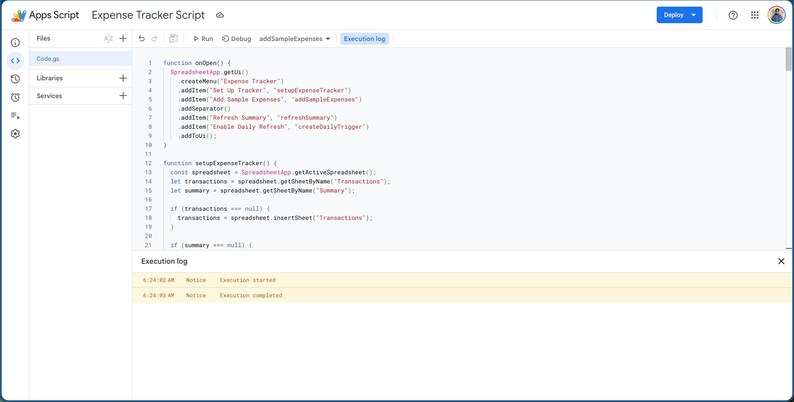Image resolution: width=794 pixels, height=402 pixels.
Task: Select the 'Execution started' log entry
Action: tap(461, 280)
